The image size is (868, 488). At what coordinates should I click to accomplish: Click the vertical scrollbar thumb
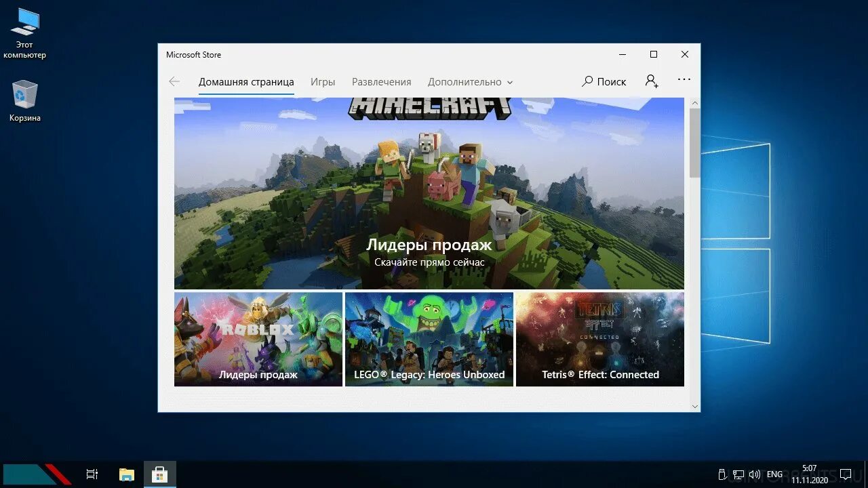[694, 143]
